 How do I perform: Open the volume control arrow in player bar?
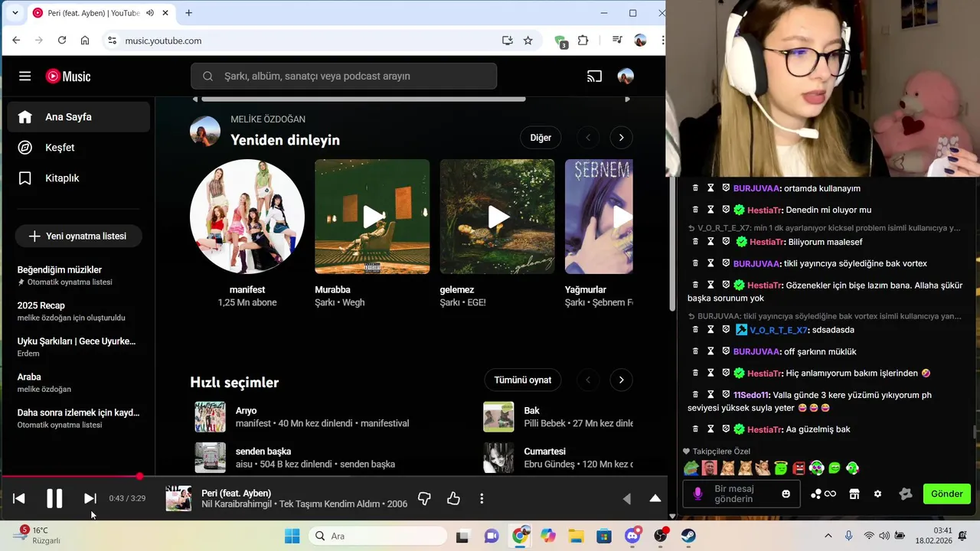(x=627, y=498)
